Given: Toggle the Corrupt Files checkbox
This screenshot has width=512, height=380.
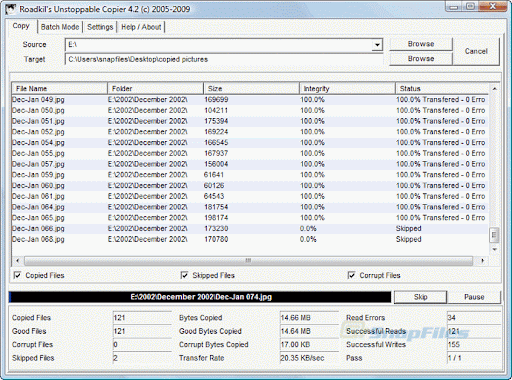Looking at the screenshot, I should coord(351,275).
